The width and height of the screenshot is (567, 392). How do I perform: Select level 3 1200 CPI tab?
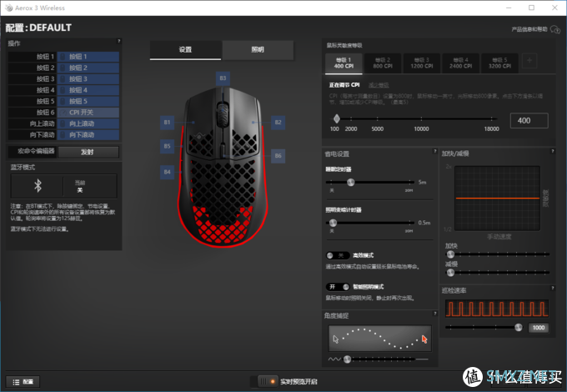pyautogui.click(x=422, y=63)
